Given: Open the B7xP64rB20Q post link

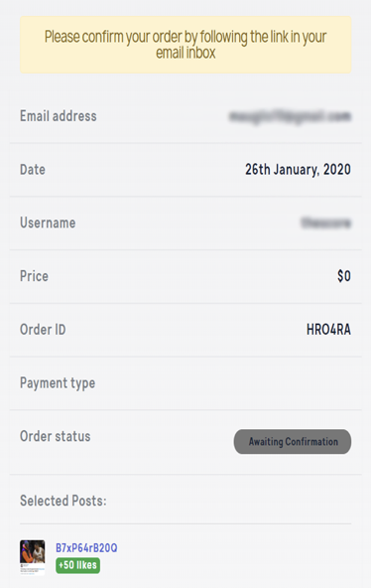Looking at the screenshot, I should (x=86, y=548).
